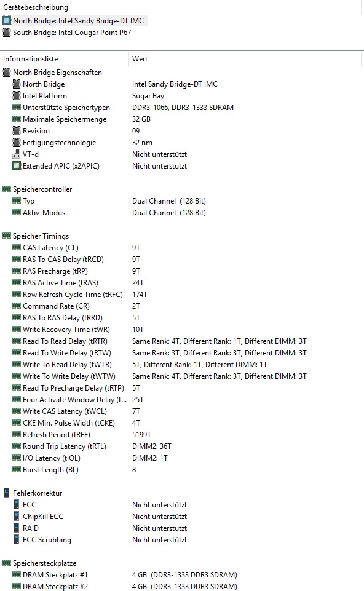364x591 pixels.
Task: Click icon beside DRAM Steckplatz #1
Action: coord(16,575)
